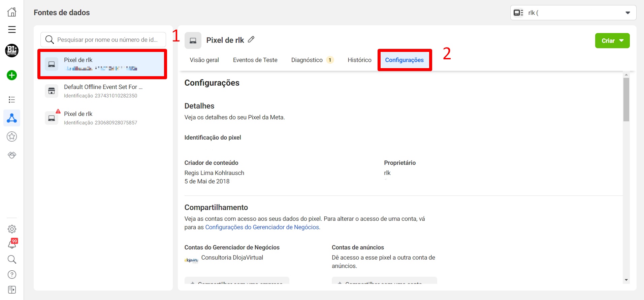Click the green plus create icon
Viewport: 644px width, 300px height.
click(12, 75)
